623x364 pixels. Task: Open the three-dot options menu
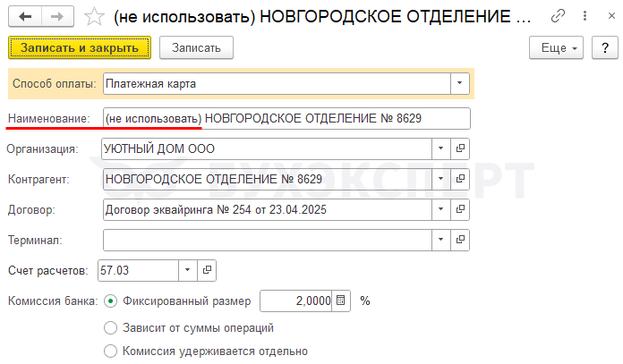coord(585,16)
